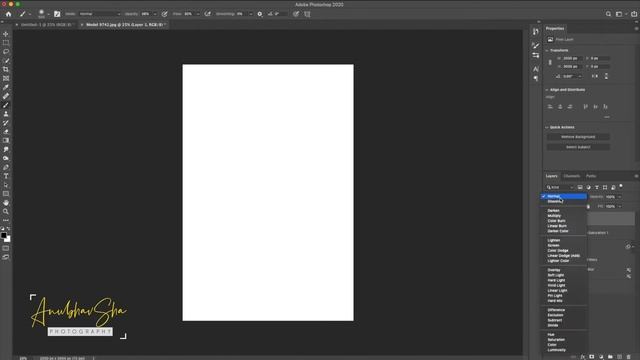Toggle shape layer filter

(605, 187)
